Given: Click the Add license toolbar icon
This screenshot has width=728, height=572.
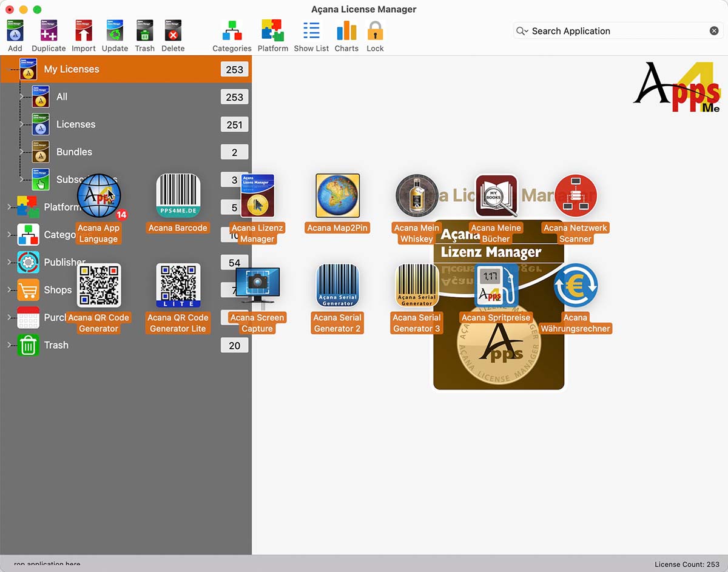Looking at the screenshot, I should click(15, 30).
